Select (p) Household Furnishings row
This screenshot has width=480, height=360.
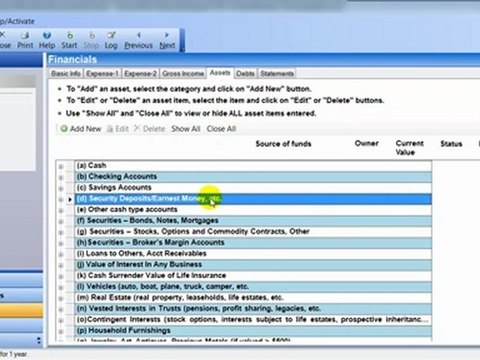point(253,331)
